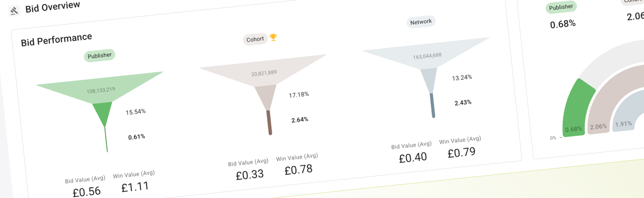
Task: Click the Cohort bid value £0.33
Action: tap(250, 175)
